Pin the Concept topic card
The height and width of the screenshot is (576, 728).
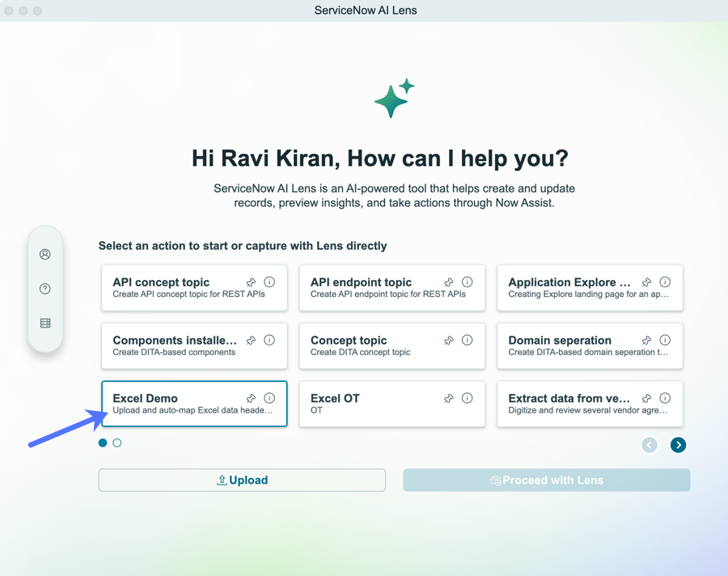[x=449, y=340]
